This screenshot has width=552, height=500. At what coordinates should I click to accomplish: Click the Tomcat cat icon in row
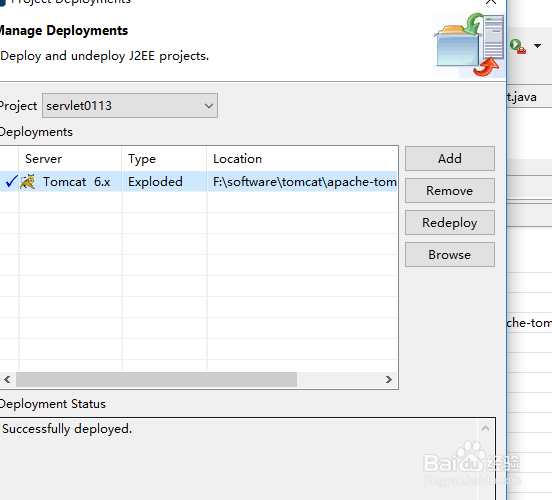(27, 182)
